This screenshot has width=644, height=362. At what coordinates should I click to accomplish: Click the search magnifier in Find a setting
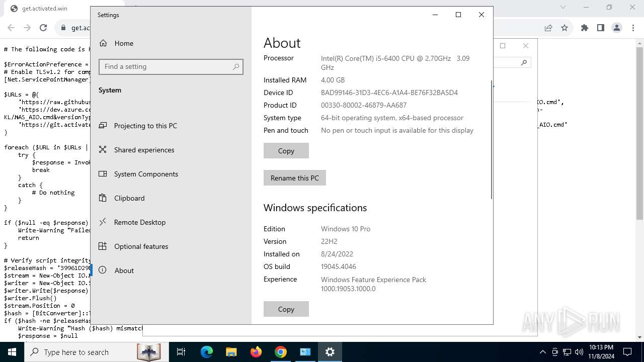pyautogui.click(x=236, y=66)
